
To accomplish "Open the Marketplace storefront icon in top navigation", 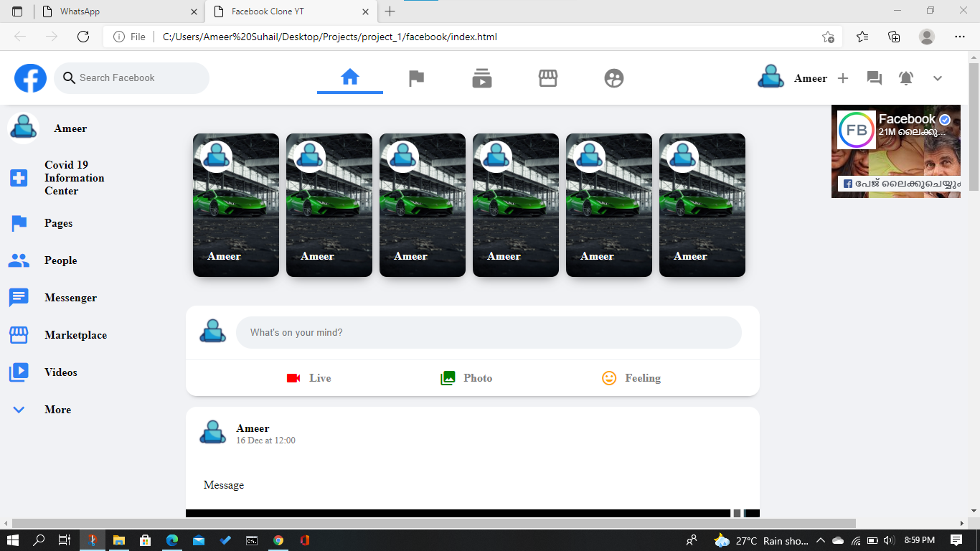I will click(x=548, y=78).
